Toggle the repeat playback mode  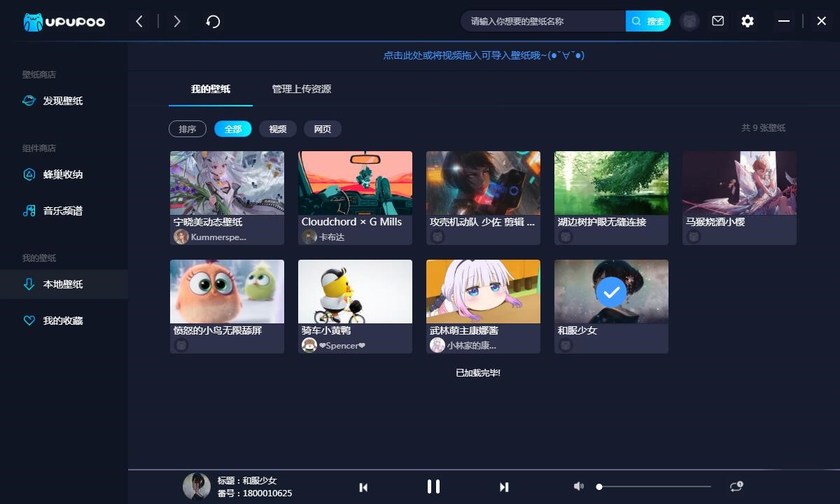point(734,486)
